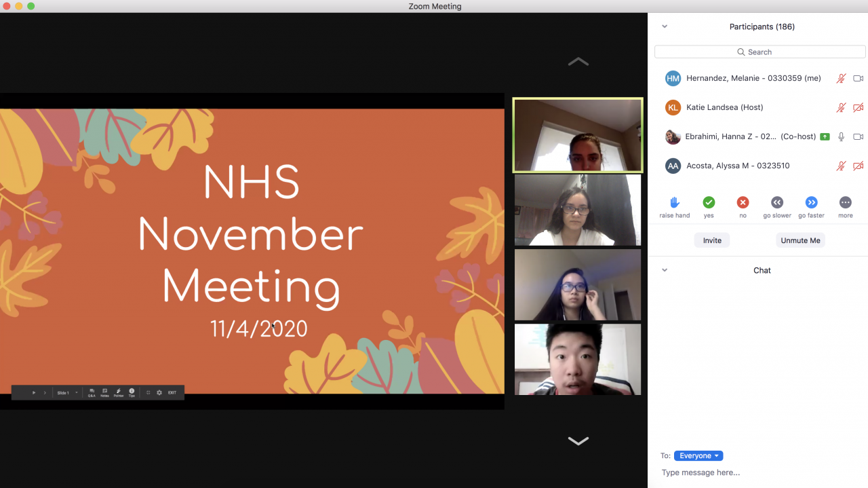Open 'more' reactions menu
Image resolution: width=868 pixels, height=488 pixels.
pyautogui.click(x=845, y=202)
